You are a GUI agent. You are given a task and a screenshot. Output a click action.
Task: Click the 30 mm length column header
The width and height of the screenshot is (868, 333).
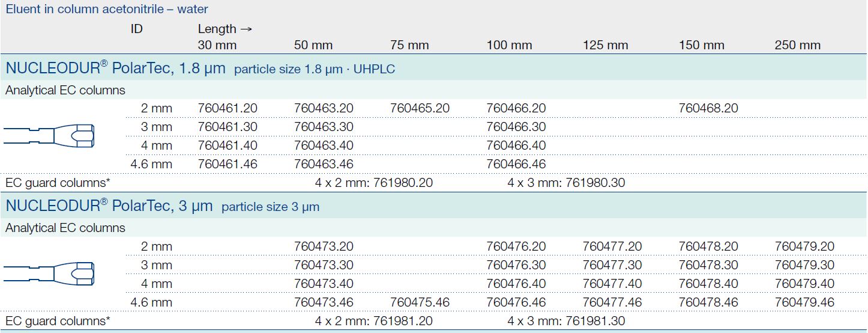pos(217,45)
